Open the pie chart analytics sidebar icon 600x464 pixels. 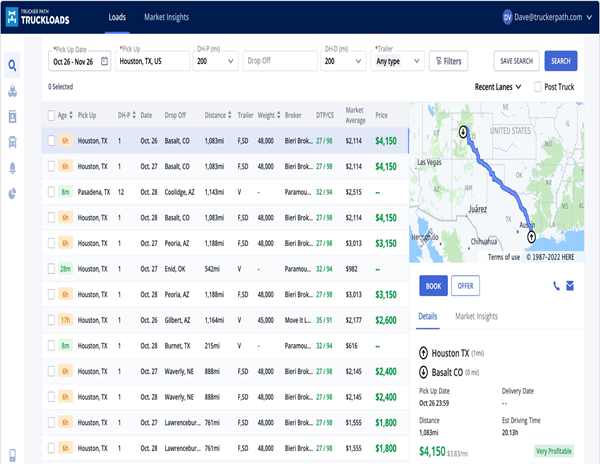pyautogui.click(x=12, y=192)
